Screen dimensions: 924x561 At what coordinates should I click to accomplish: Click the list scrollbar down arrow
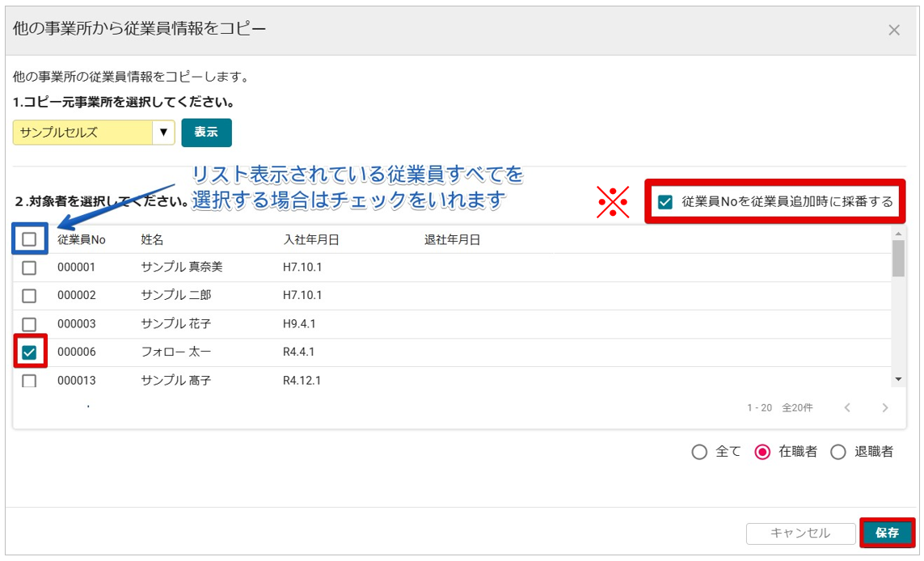[898, 379]
